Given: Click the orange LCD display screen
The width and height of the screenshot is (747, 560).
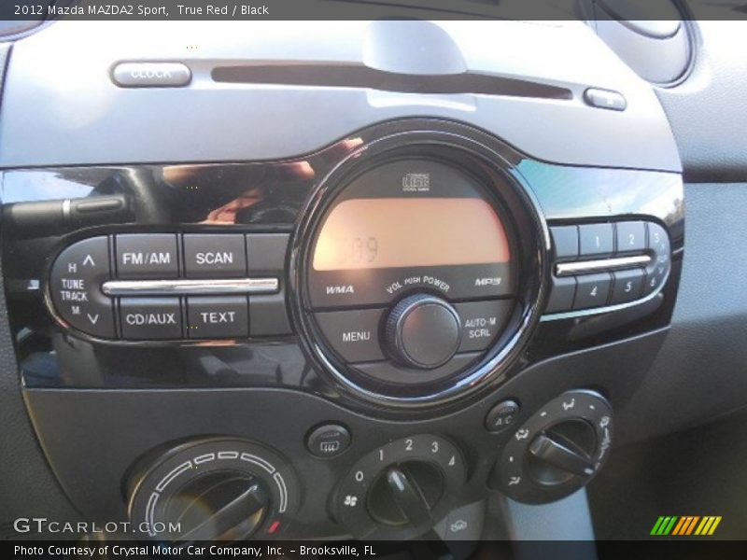Looking at the screenshot, I should [411, 234].
